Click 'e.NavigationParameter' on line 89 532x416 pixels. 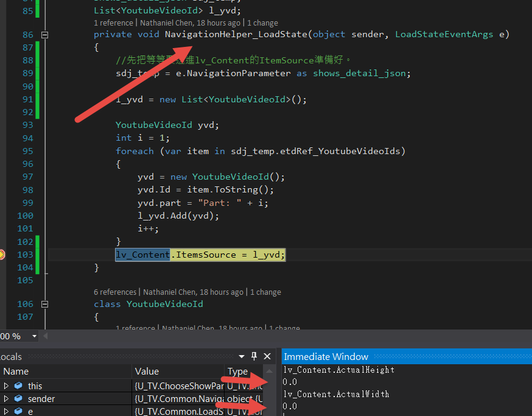233,73
